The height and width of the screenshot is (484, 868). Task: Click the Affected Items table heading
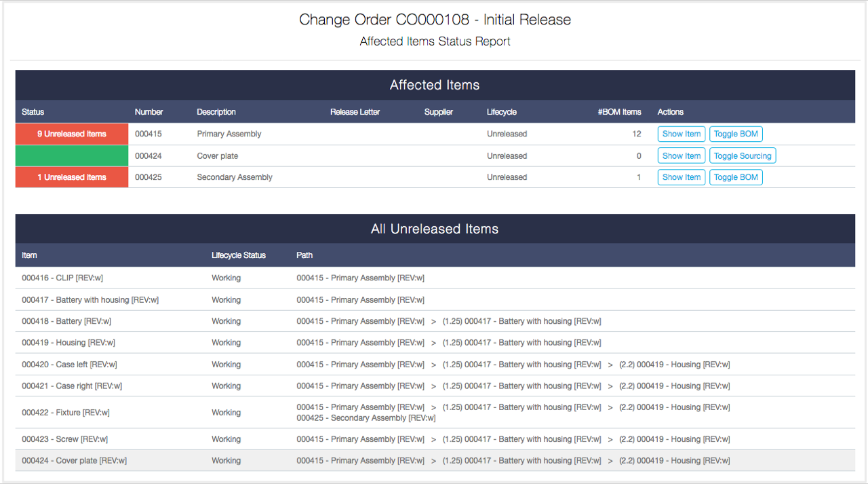[x=434, y=85]
